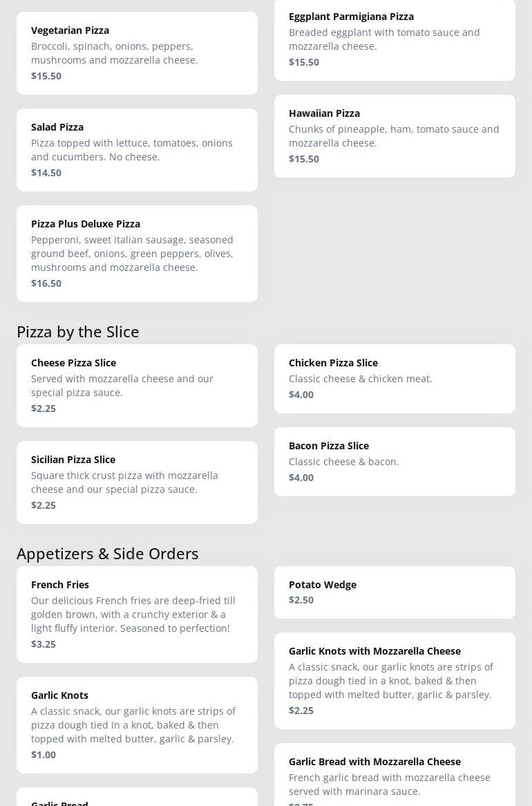Click the Pizza by the Slice heading
Screen dimensions: 532x806
[78, 332]
